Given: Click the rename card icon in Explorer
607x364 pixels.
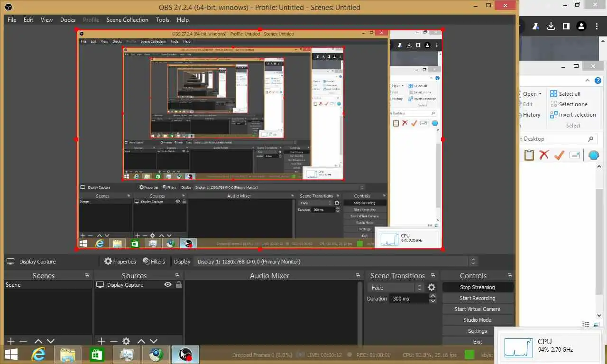Looking at the screenshot, I should click(x=575, y=155).
